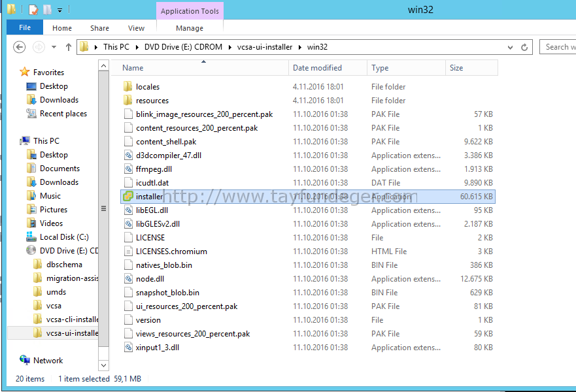Click the resources folder icon
The width and height of the screenshot is (576, 392).
tap(128, 100)
